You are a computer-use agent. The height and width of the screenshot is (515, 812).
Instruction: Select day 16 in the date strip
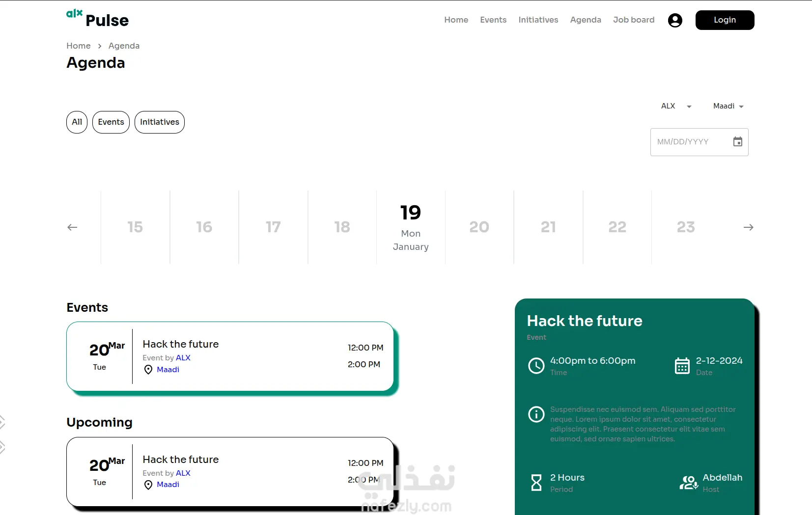pyautogui.click(x=204, y=227)
